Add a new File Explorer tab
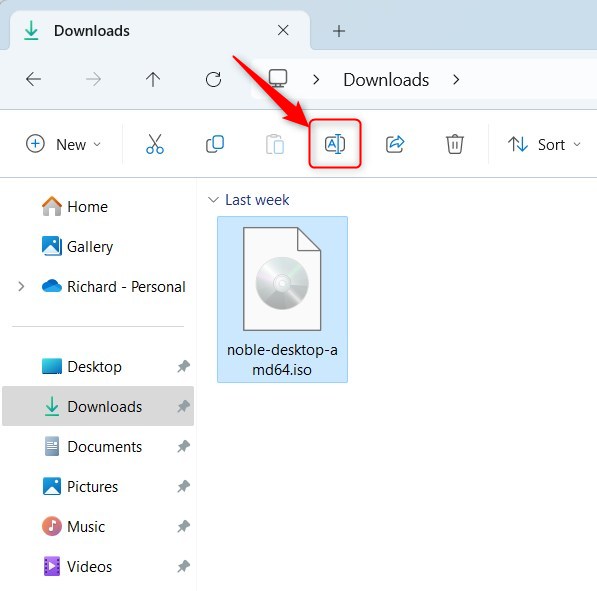The width and height of the screenshot is (597, 591). [x=339, y=31]
